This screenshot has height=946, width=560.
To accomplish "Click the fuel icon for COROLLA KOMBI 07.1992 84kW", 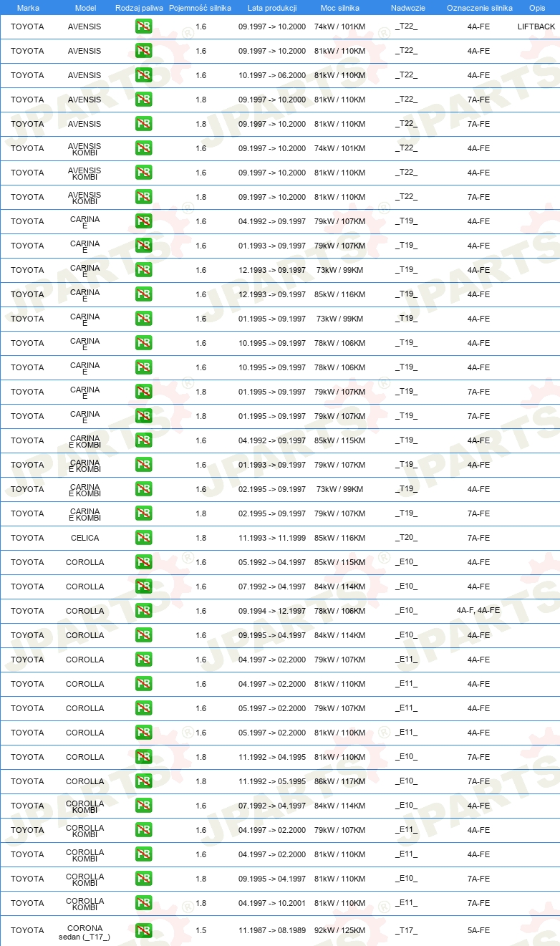I will click(143, 806).
